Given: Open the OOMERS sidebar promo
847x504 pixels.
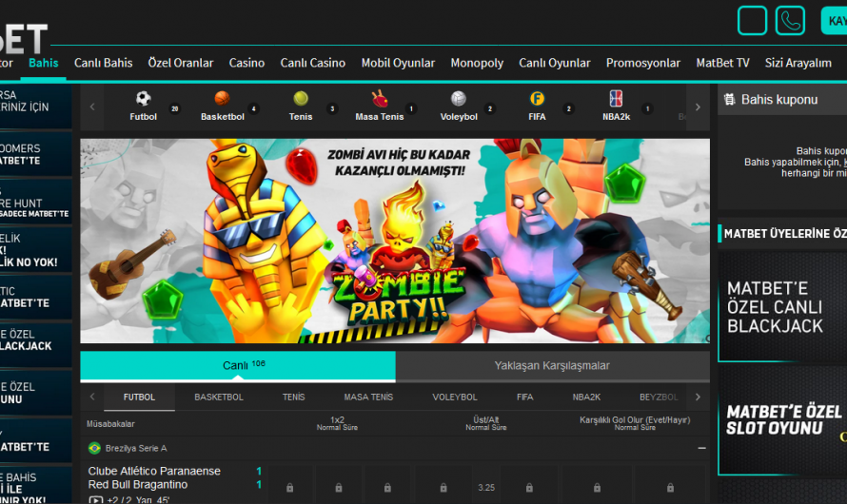Looking at the screenshot, I should (x=35, y=154).
